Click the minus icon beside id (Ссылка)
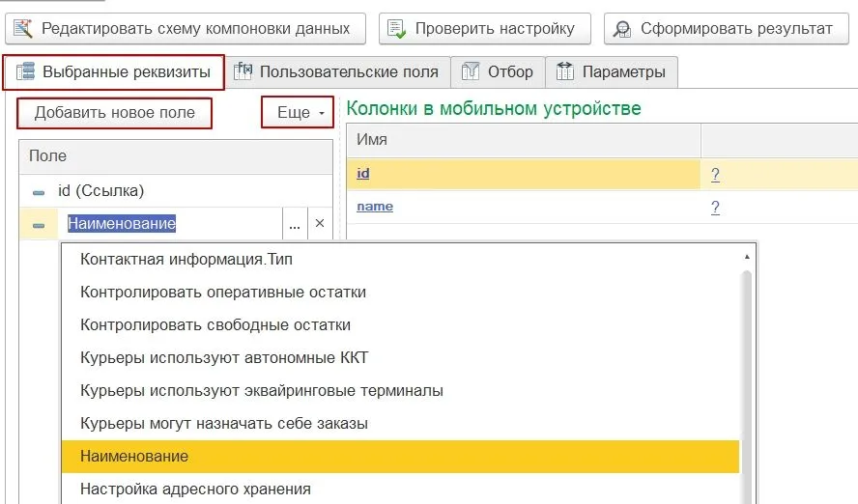 tap(39, 192)
